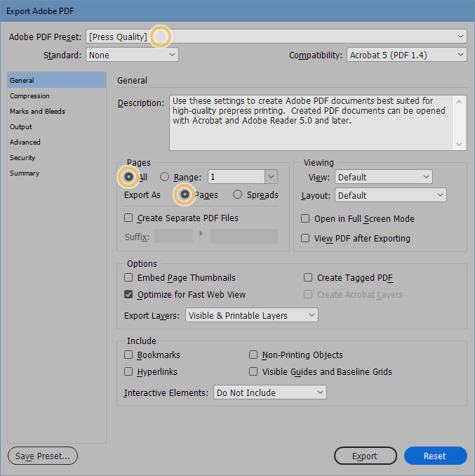Viewport: 475px width, 476px height.
Task: Enable Embed Page Thumbnails
Action: (x=128, y=277)
